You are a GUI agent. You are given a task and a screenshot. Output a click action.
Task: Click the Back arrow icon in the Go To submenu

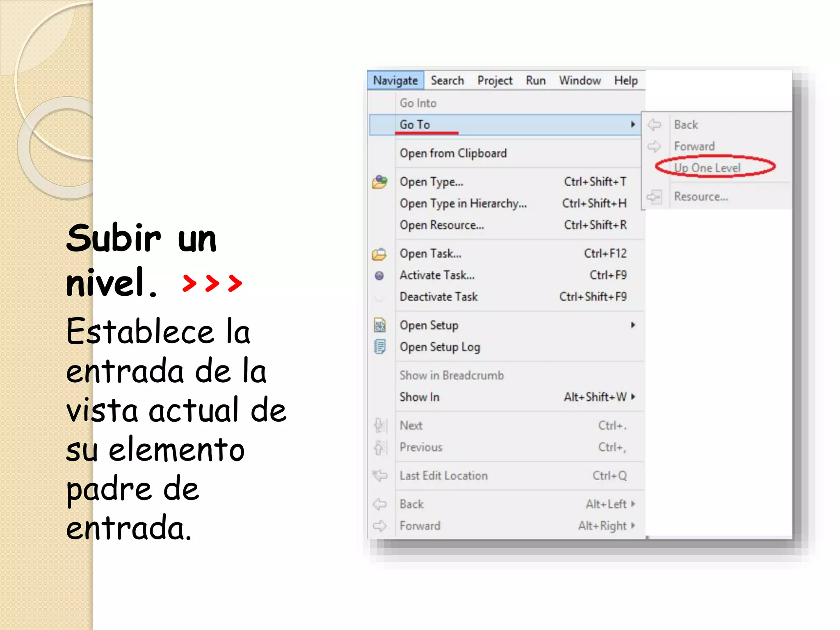click(x=654, y=125)
